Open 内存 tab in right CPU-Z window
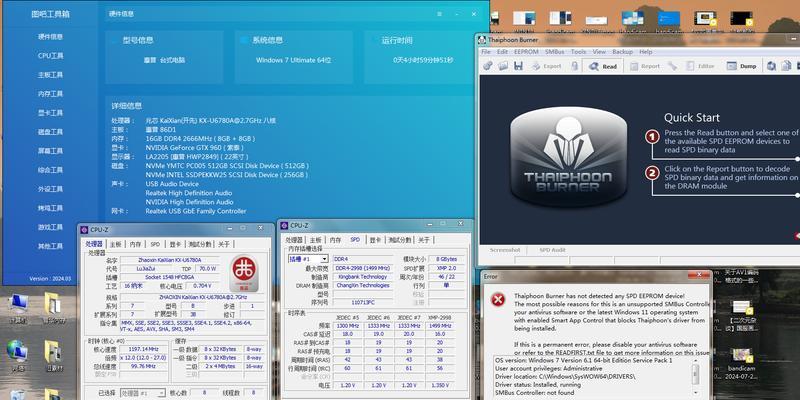 (335, 240)
